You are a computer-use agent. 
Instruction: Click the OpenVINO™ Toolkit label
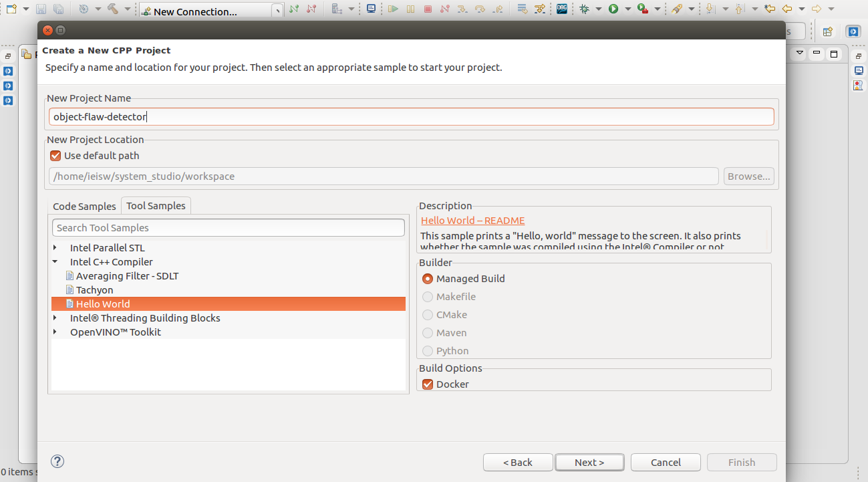[116, 332]
